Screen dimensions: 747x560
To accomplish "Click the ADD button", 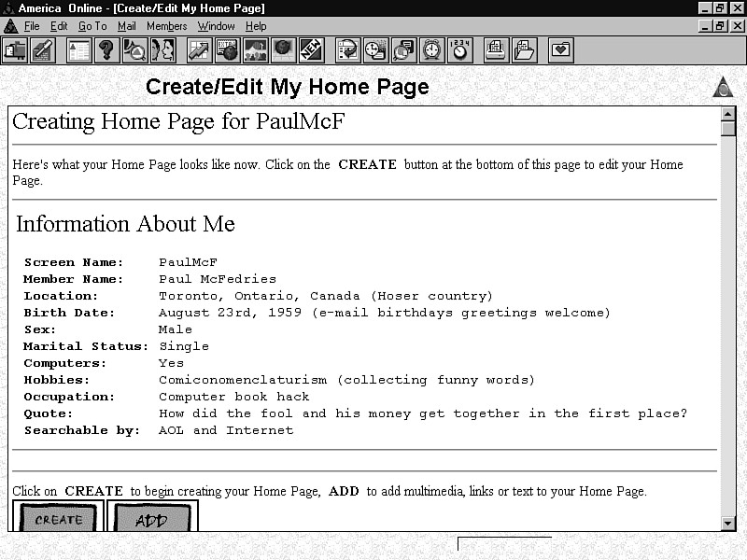I will coord(152,517).
